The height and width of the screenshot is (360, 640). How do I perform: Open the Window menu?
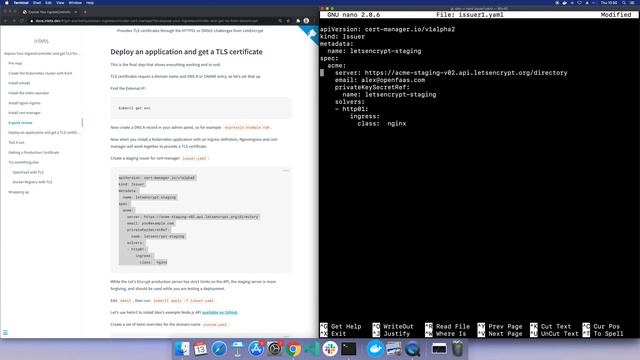75,2
